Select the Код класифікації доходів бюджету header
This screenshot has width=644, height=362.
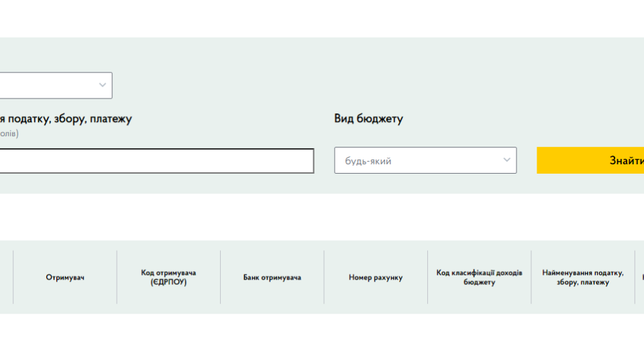point(479,278)
